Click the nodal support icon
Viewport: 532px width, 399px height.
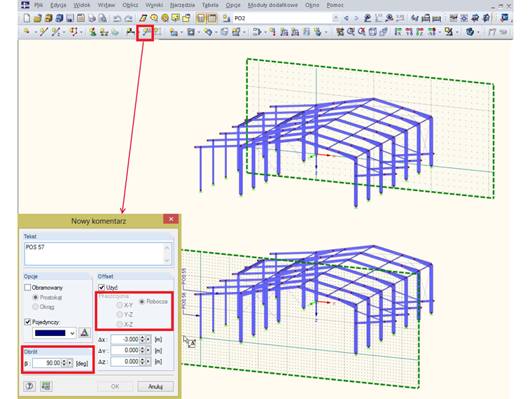92,32
